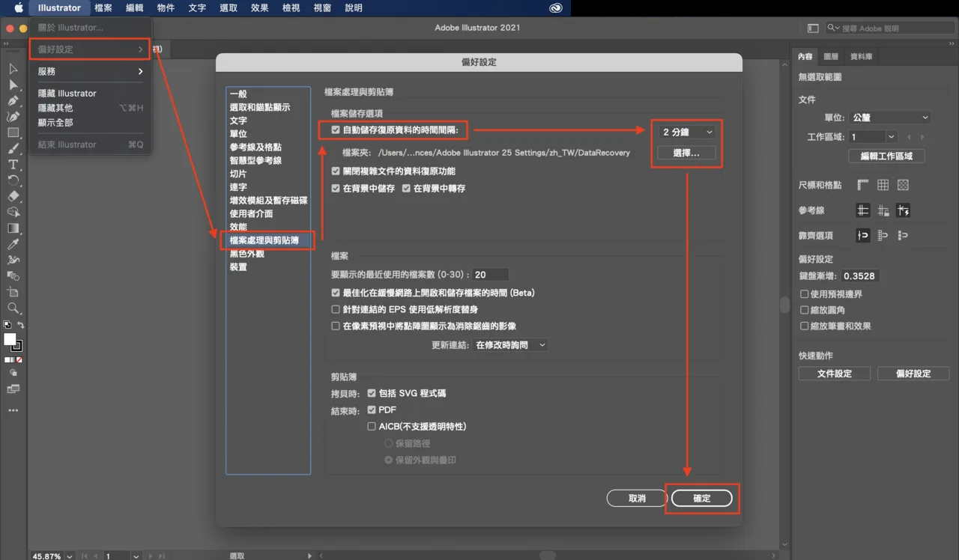Click the 選擇... folder button
This screenshot has width=959, height=560.
point(686,153)
